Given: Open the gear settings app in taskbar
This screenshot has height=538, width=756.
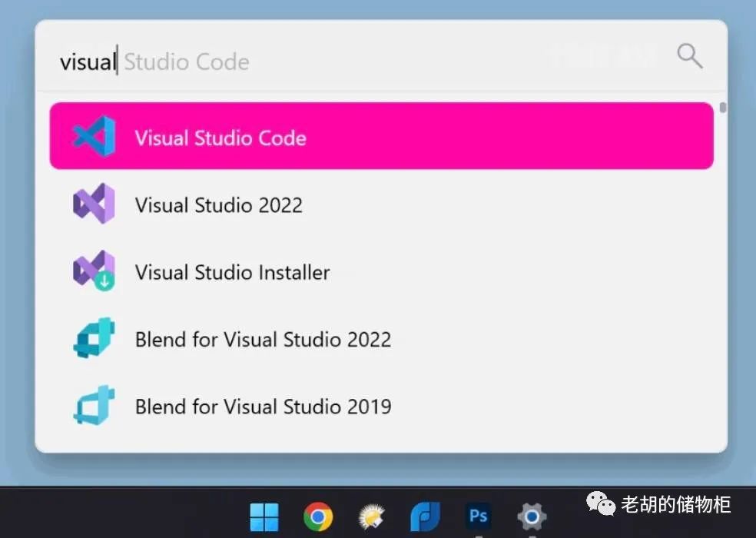Looking at the screenshot, I should point(532,516).
